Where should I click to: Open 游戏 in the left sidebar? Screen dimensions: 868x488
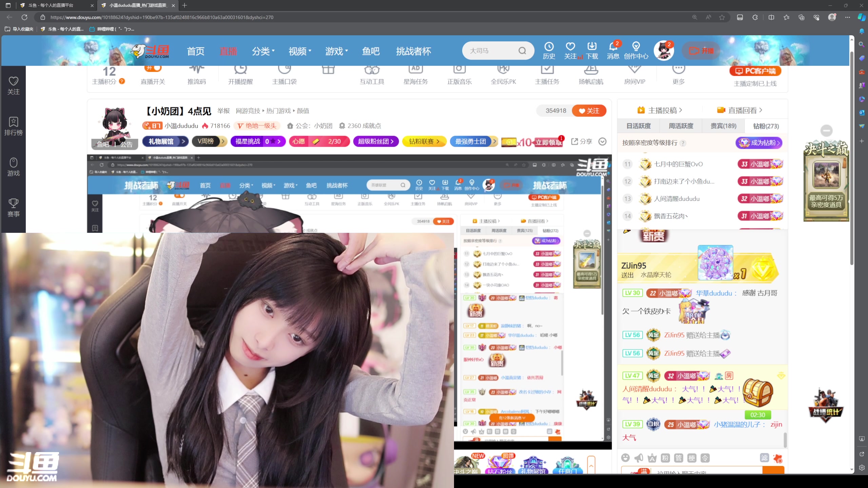(13, 167)
